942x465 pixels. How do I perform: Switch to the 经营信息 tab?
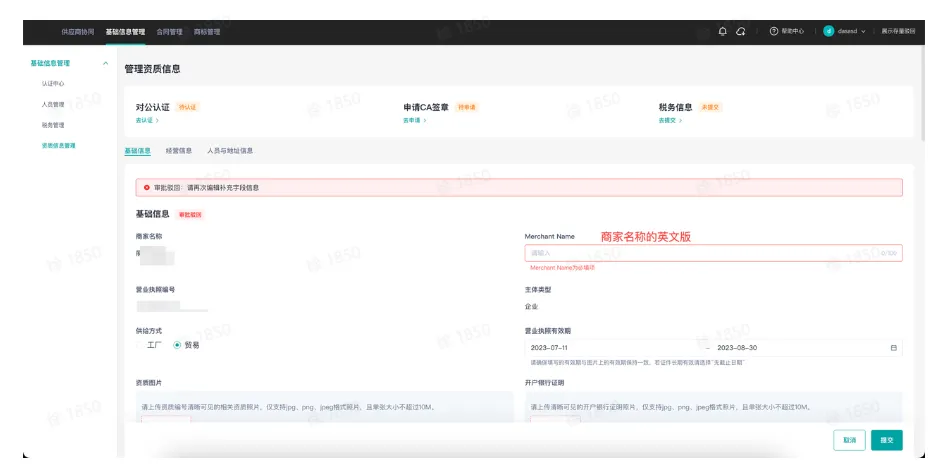179,151
